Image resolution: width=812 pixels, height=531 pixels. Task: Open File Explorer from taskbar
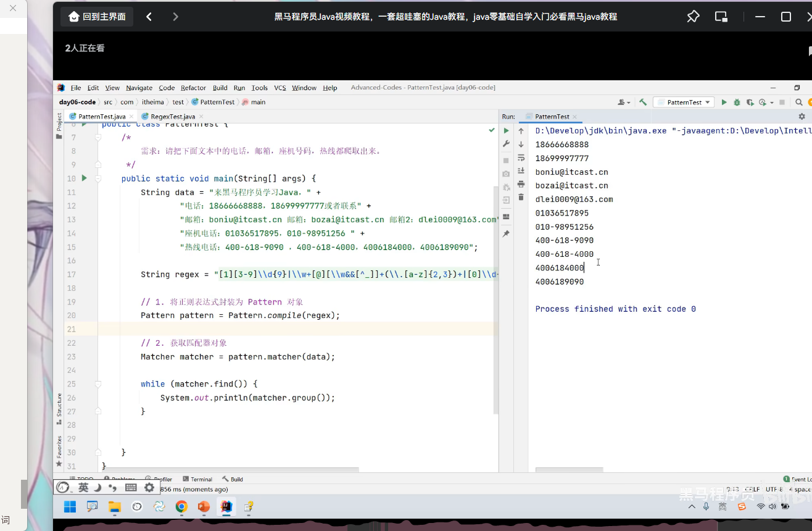pos(114,507)
